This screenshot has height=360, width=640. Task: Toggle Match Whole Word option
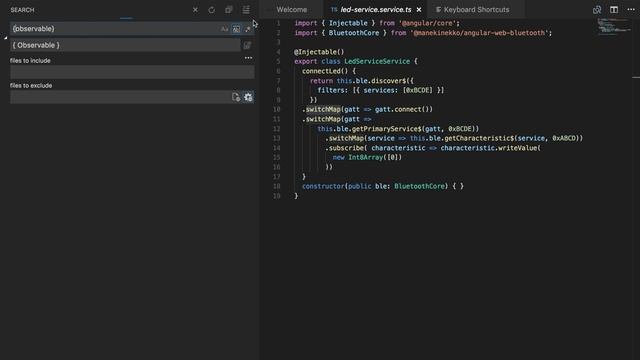pyautogui.click(x=236, y=29)
